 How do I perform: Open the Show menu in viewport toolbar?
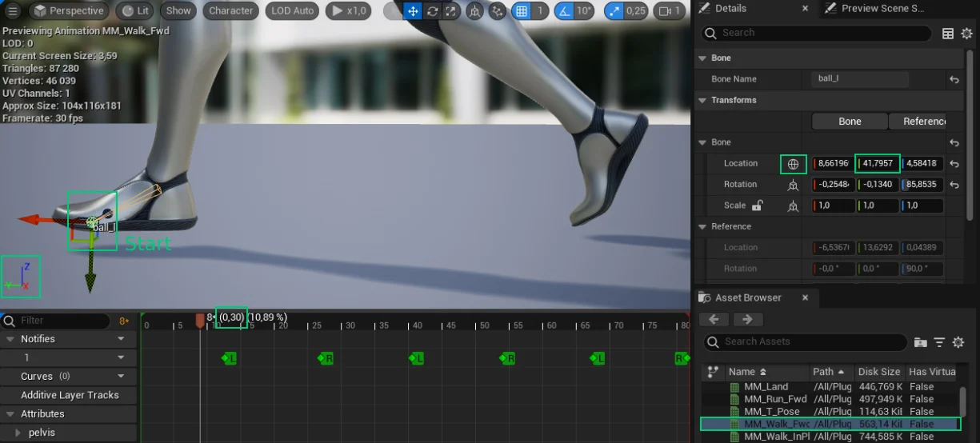coord(178,10)
